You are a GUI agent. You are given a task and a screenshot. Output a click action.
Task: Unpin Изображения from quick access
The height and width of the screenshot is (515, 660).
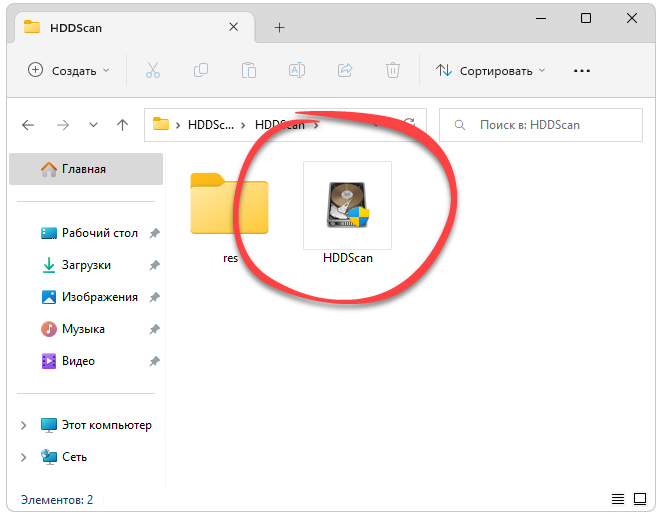(x=154, y=297)
